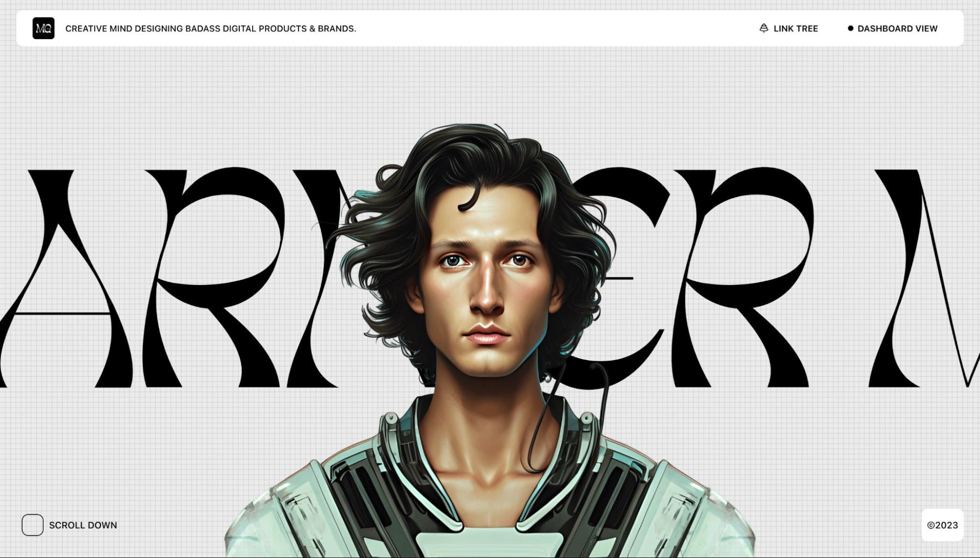Click the SCROLL DOWN label
980x558 pixels.
83,525
